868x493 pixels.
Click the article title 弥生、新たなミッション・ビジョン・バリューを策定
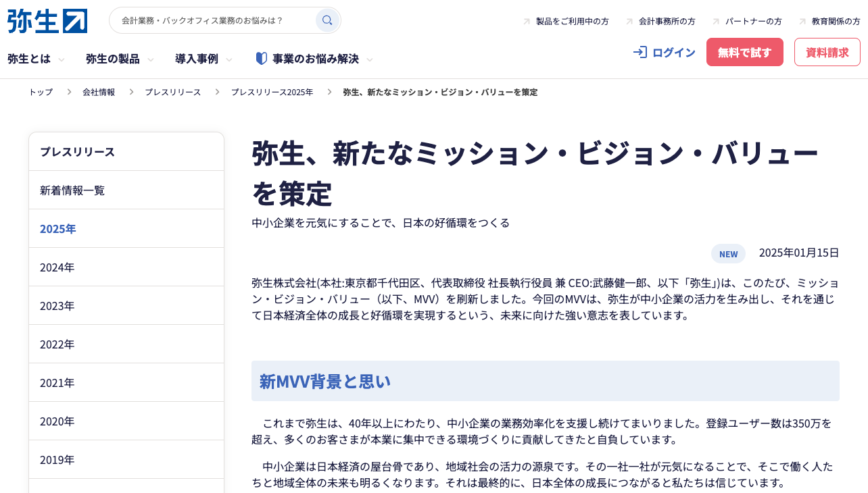tap(535, 173)
